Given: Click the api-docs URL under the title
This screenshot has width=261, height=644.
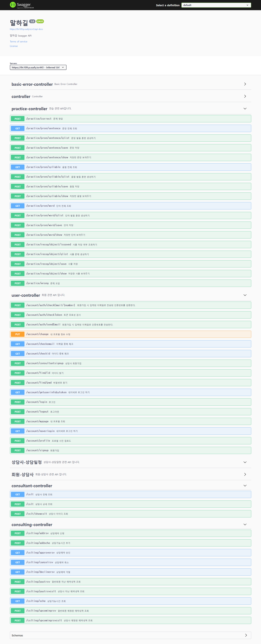Looking at the screenshot, I should pos(26,29).
